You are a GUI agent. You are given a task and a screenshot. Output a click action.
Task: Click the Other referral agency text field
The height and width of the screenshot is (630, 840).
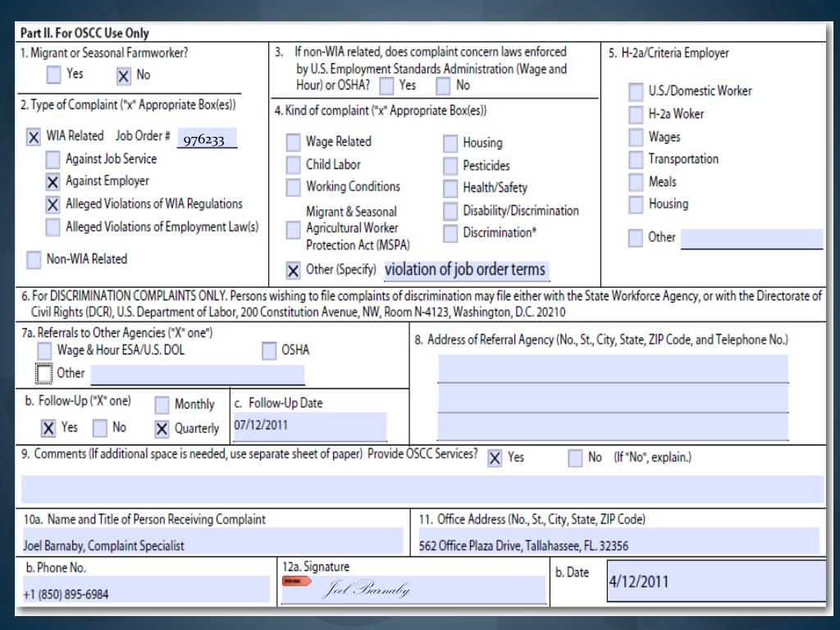tap(198, 374)
